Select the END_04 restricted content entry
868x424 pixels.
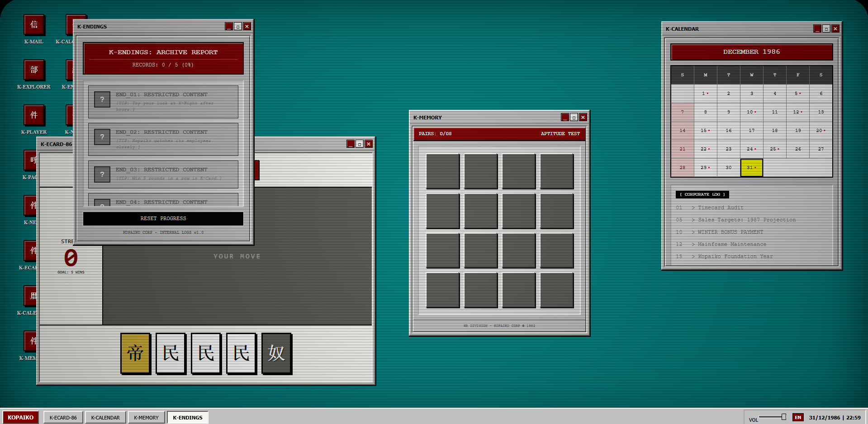pos(163,200)
